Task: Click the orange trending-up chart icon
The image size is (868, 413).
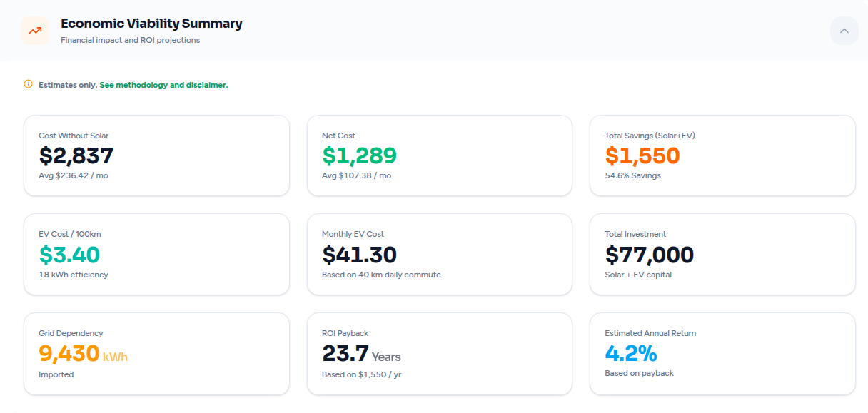Action: click(x=35, y=31)
